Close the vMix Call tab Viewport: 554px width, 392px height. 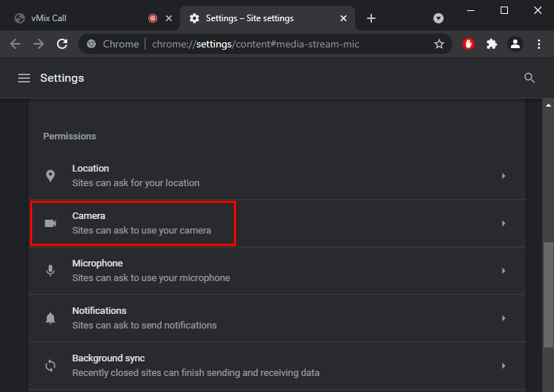coord(169,18)
